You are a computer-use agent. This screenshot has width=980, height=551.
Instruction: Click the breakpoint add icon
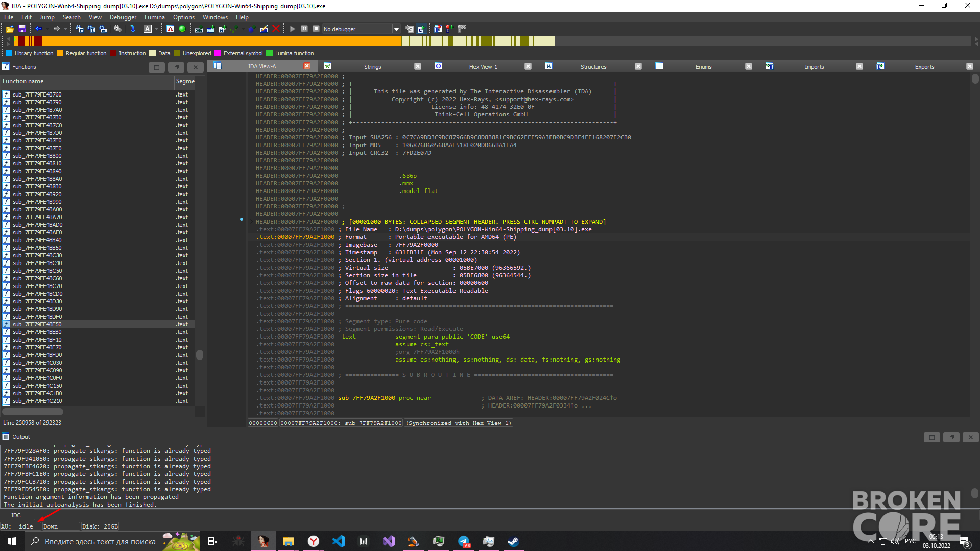[x=449, y=29]
